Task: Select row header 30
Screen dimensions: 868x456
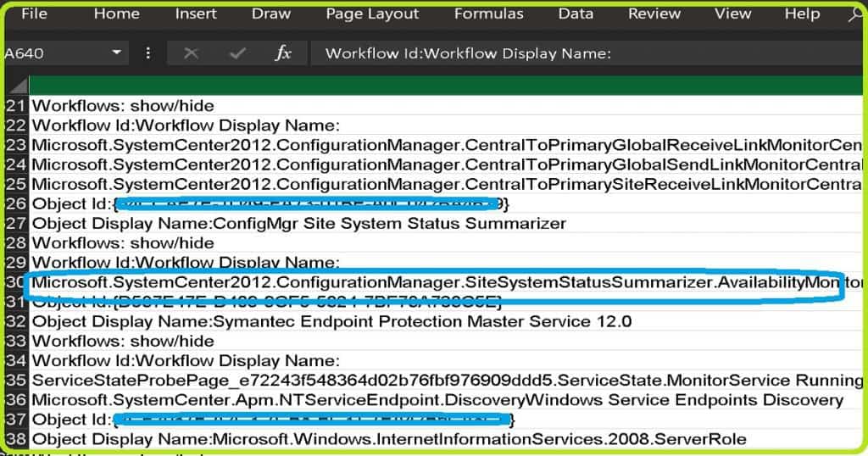Action: (17, 282)
